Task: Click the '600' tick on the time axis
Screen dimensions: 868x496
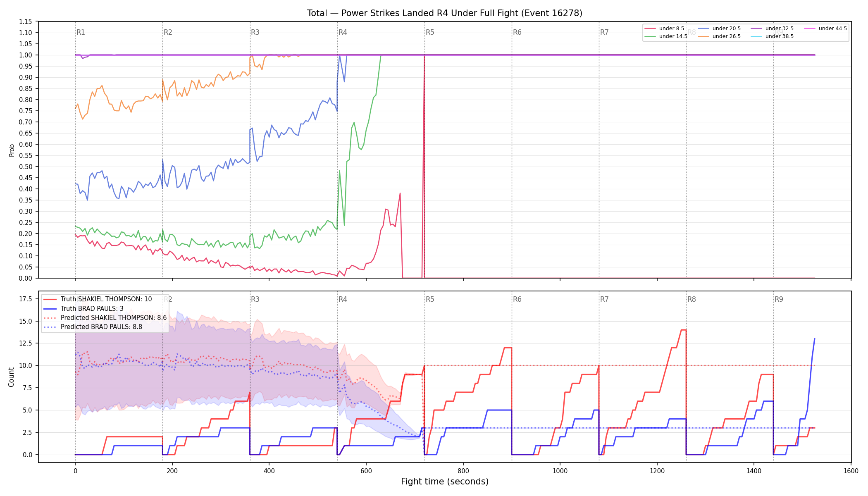Action: click(366, 471)
